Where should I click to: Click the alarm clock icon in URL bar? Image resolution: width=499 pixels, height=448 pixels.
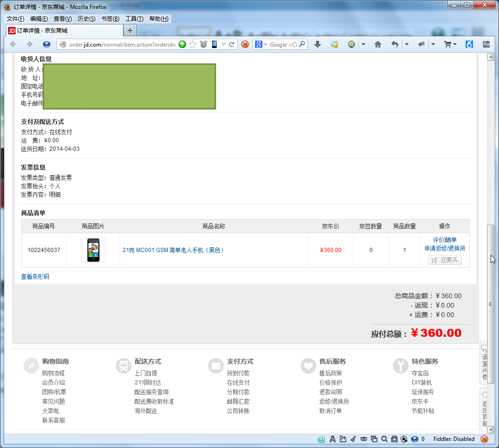[204, 44]
